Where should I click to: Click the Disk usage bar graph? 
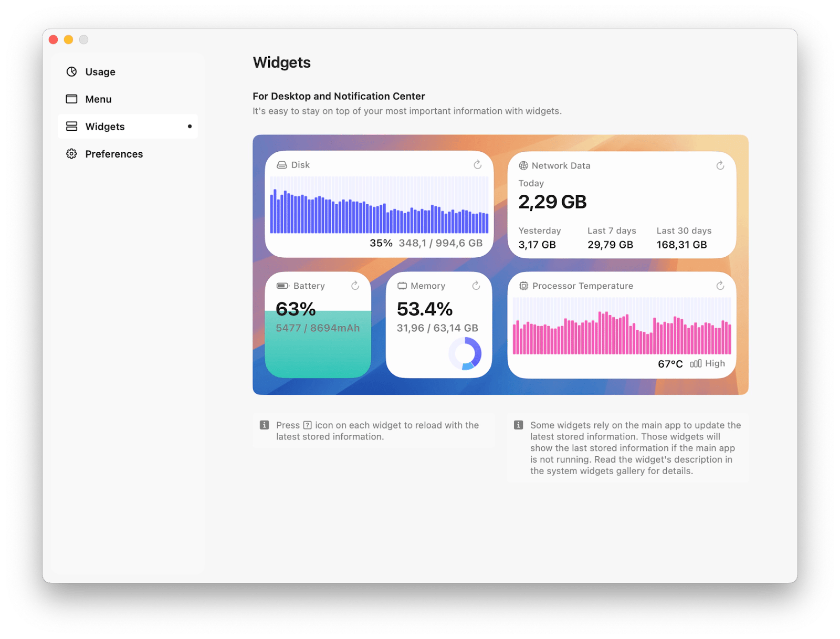click(379, 205)
